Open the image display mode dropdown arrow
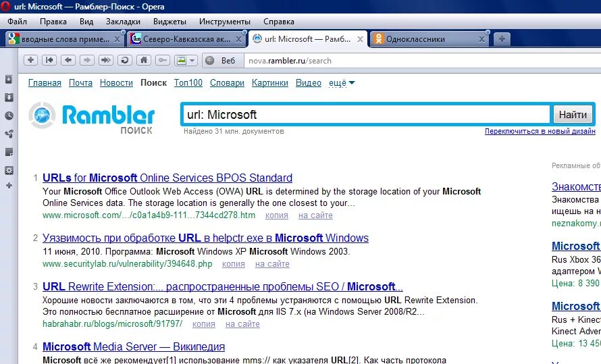Image resolution: width=601 pixels, height=364 pixels. point(192,60)
